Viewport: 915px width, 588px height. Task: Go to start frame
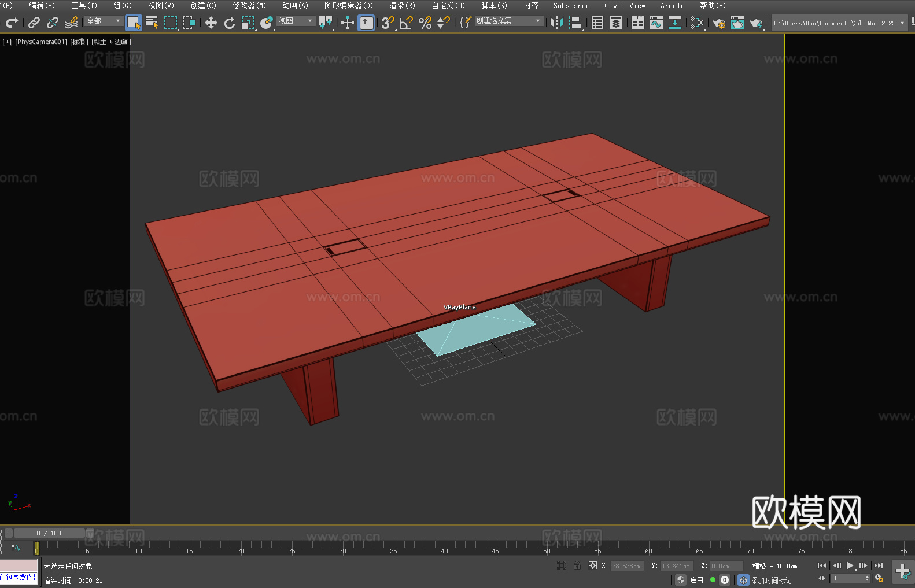pos(822,565)
